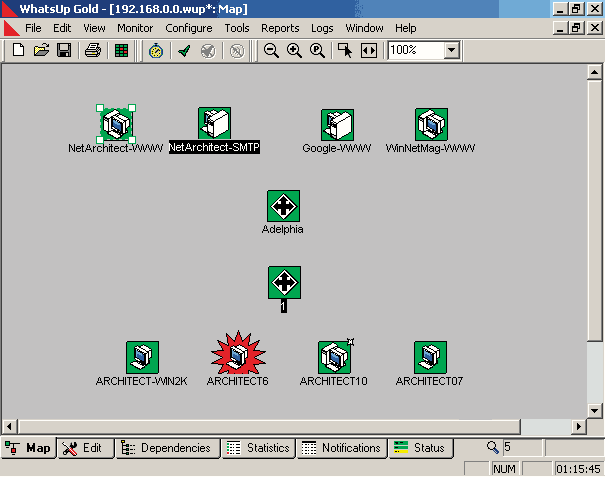Open the Reports menu
This screenshot has width=605, height=477.
(x=280, y=28)
